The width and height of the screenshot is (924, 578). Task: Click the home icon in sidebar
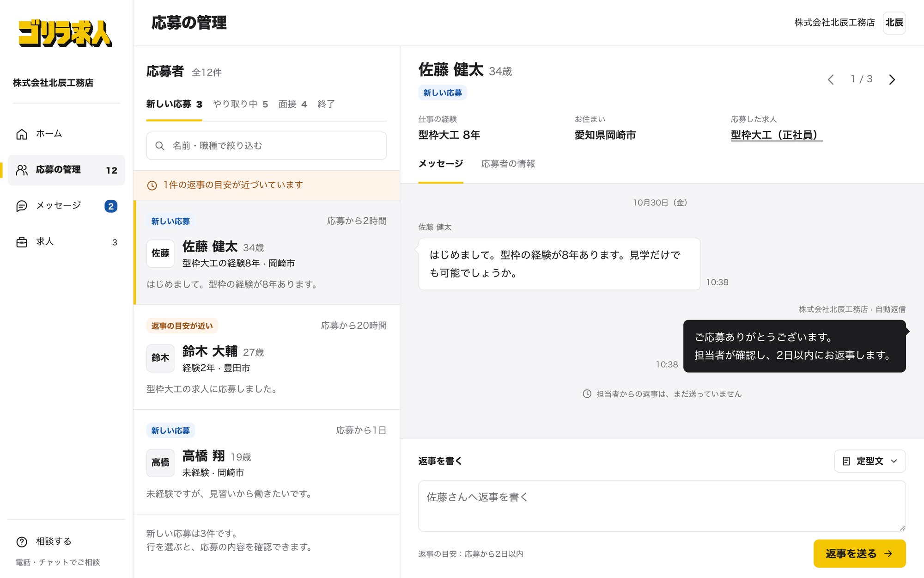coord(22,134)
